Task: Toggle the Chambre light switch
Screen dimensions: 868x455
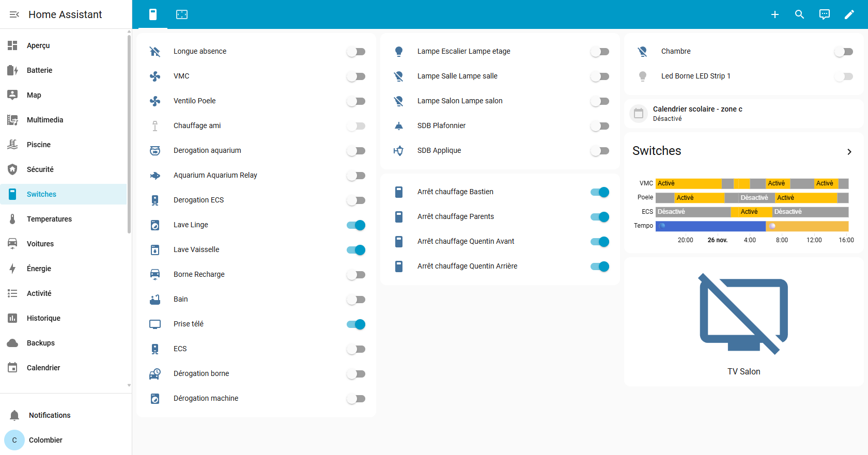Action: (x=843, y=52)
